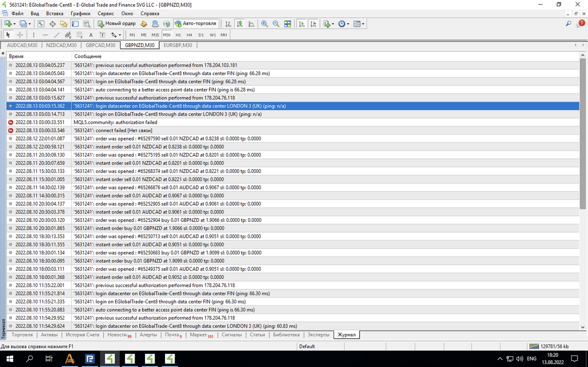Open the Эксперты terminal tab
Screen dimensions: 588x367
point(318,335)
